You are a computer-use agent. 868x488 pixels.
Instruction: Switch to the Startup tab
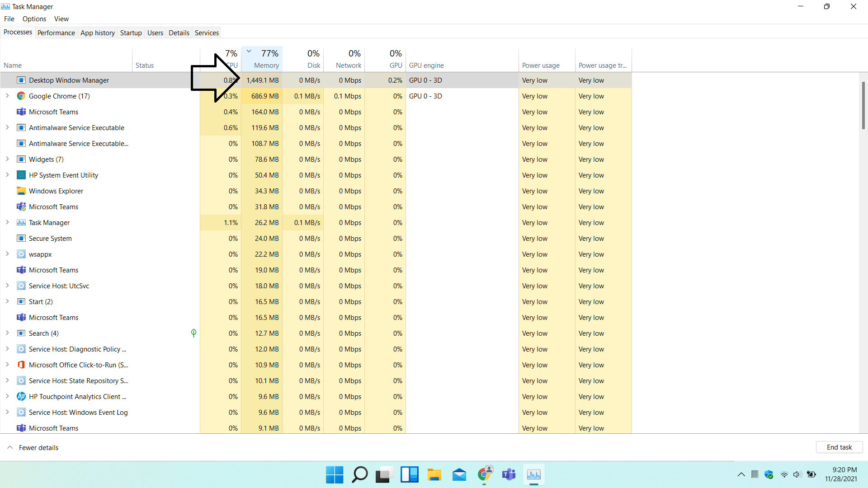point(131,33)
